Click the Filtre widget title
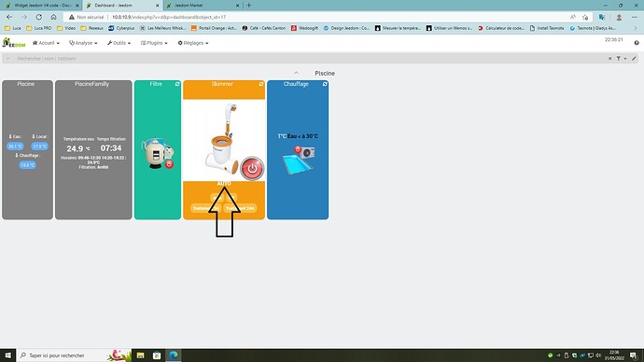 tap(156, 84)
